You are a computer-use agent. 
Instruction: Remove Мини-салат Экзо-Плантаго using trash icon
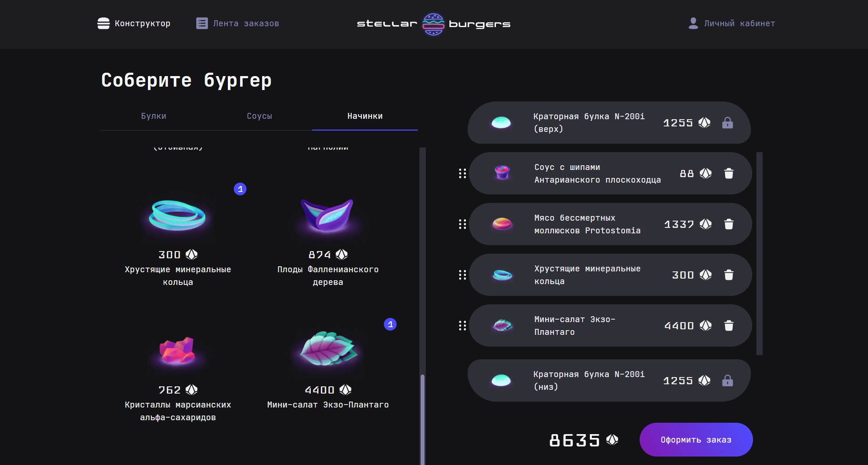pos(728,325)
